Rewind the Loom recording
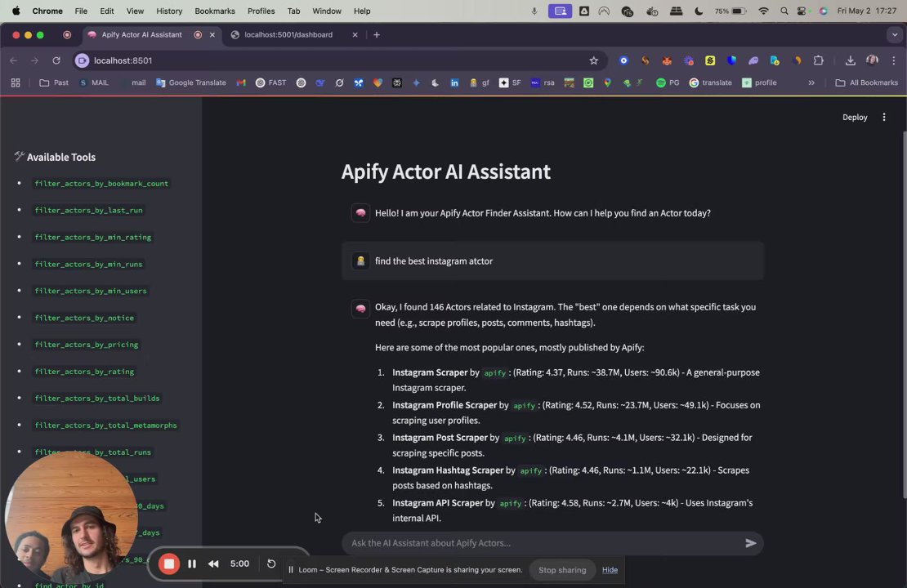Screen dimensions: 907x588 pos(213,563)
